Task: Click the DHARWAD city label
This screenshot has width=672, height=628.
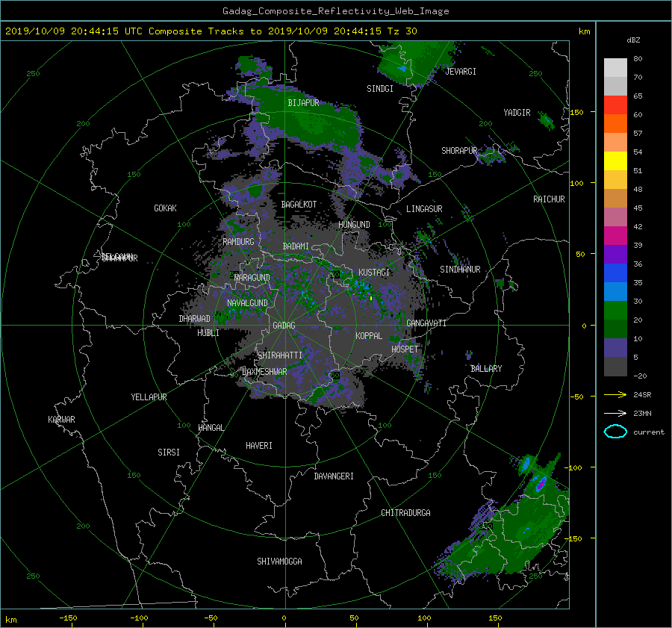Action: [x=195, y=319]
